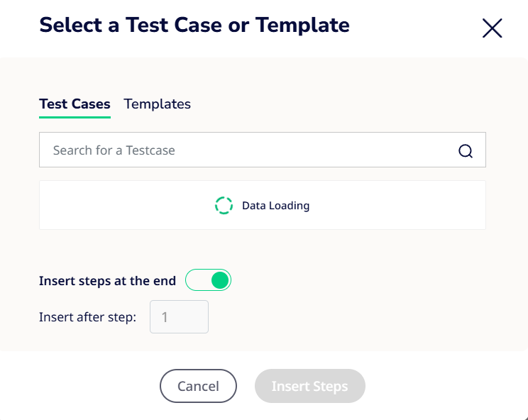The image size is (528, 420).
Task: Click the green underline below Test Cases
Action: [75, 115]
